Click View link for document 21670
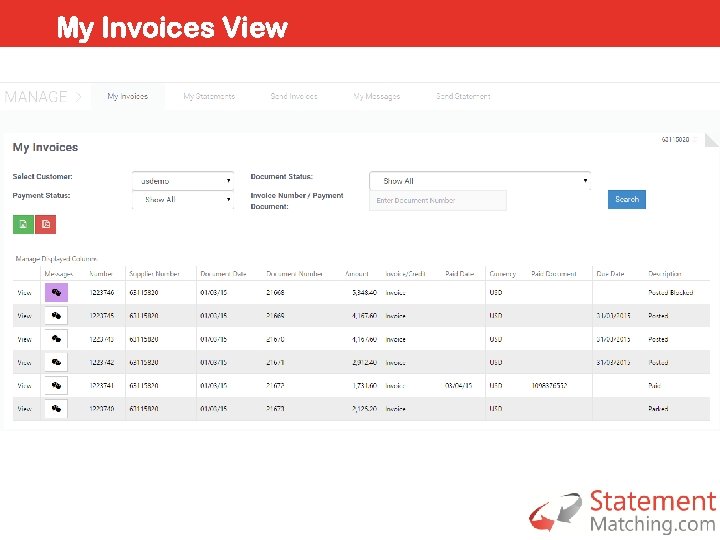Image resolution: width=720 pixels, height=540 pixels. pos(24,339)
